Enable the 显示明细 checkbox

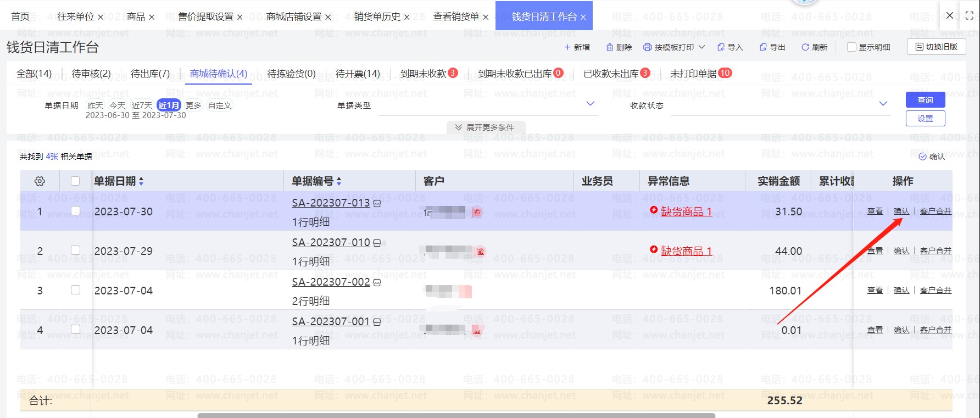851,47
